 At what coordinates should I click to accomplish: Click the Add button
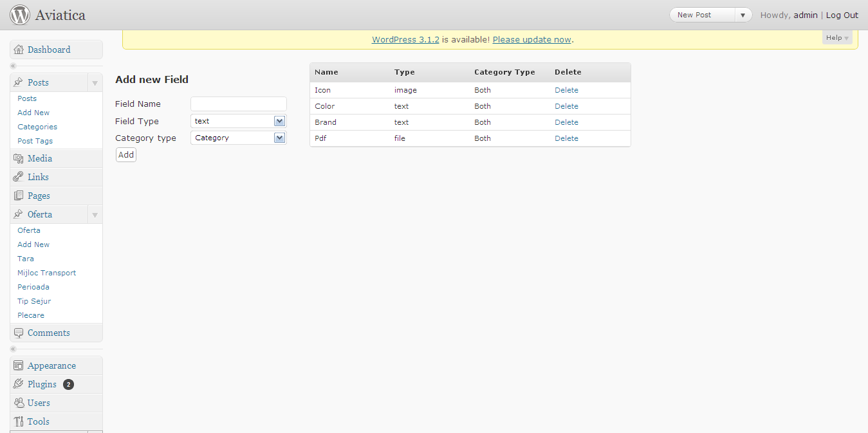(126, 154)
